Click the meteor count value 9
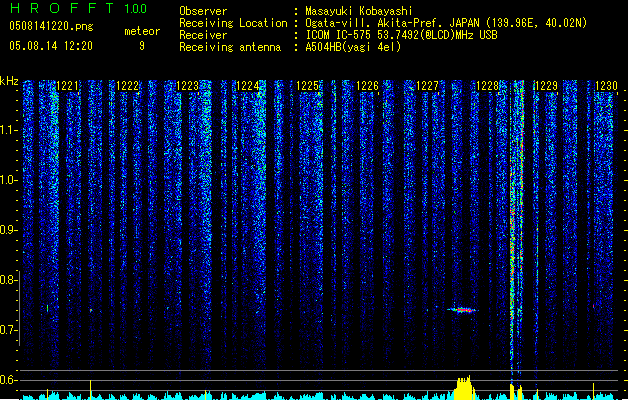The image size is (629, 400). click(x=142, y=46)
